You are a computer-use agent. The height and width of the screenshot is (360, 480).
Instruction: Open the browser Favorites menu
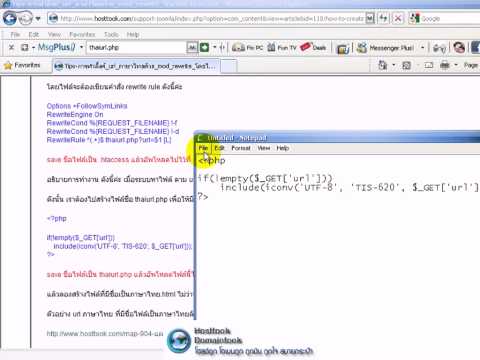[x=82, y=34]
